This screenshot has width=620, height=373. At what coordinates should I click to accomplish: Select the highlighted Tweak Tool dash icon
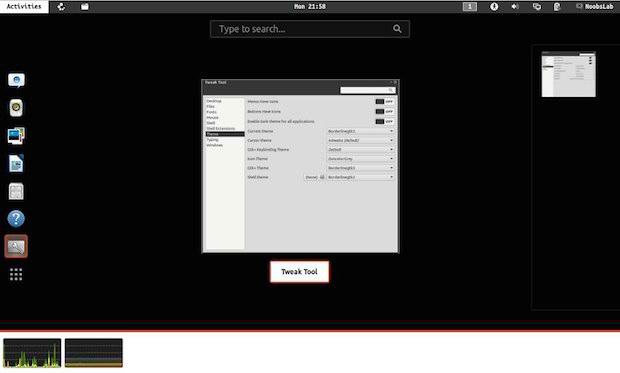(16, 246)
